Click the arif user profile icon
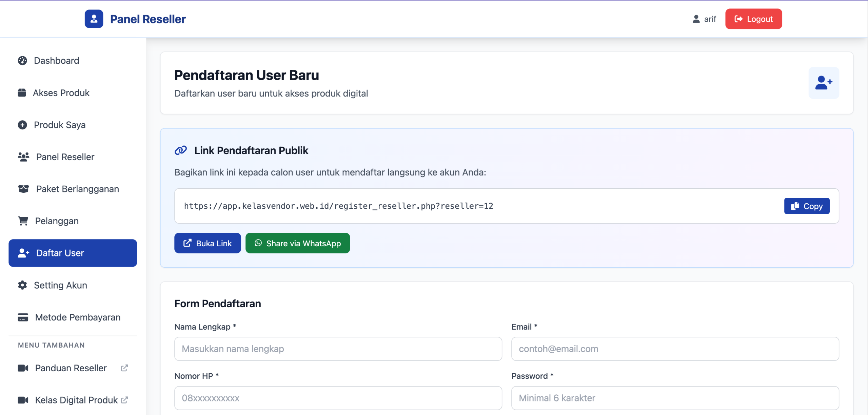868x415 pixels. coord(696,19)
